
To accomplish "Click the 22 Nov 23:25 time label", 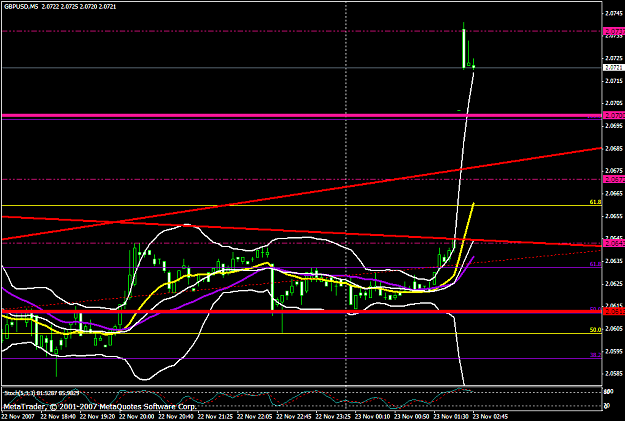I will (x=332, y=416).
